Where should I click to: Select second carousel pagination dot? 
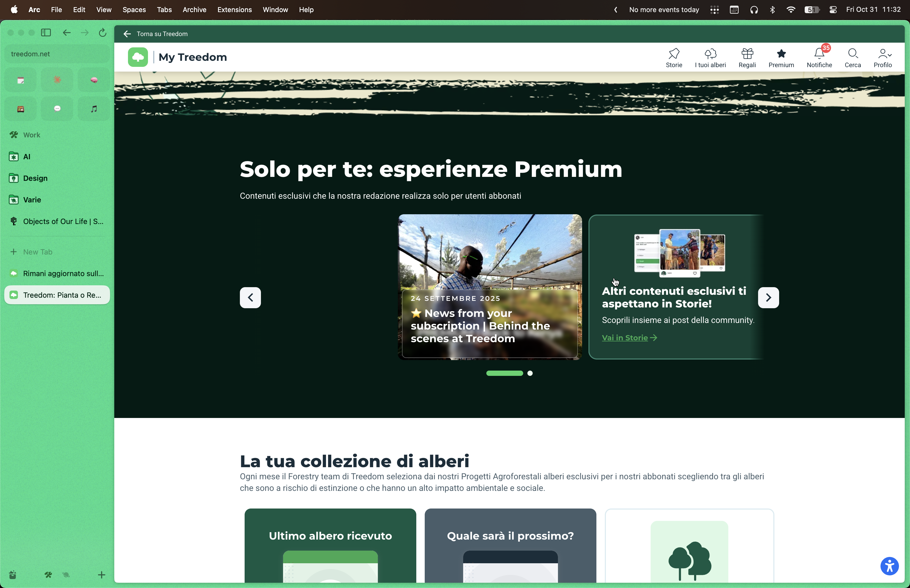click(x=530, y=373)
